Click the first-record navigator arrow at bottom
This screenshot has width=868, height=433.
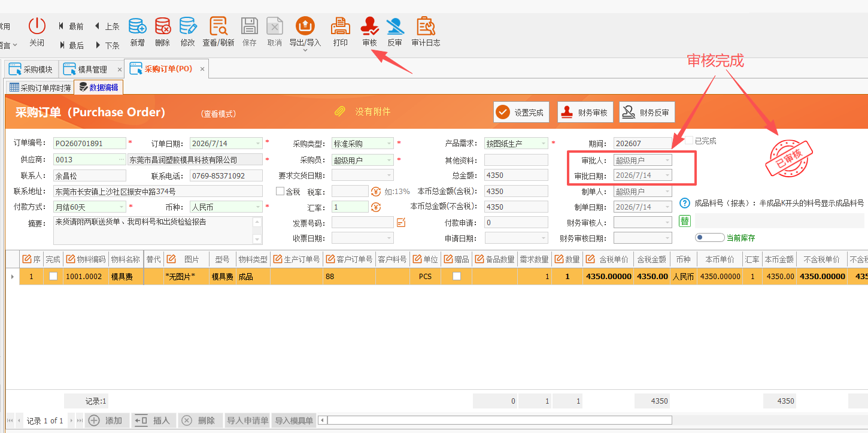point(10,420)
